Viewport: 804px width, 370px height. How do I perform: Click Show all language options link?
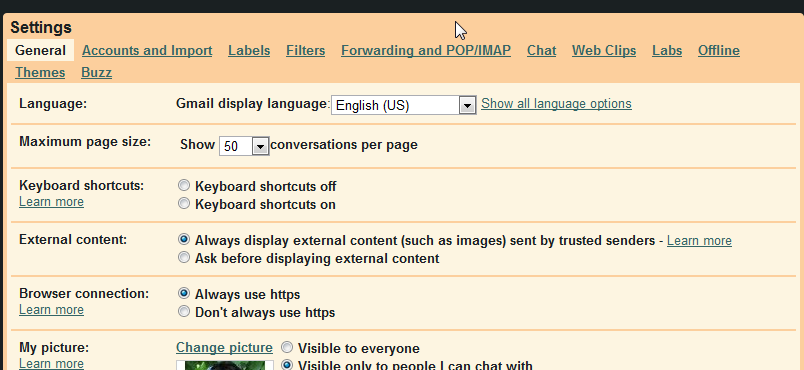556,104
